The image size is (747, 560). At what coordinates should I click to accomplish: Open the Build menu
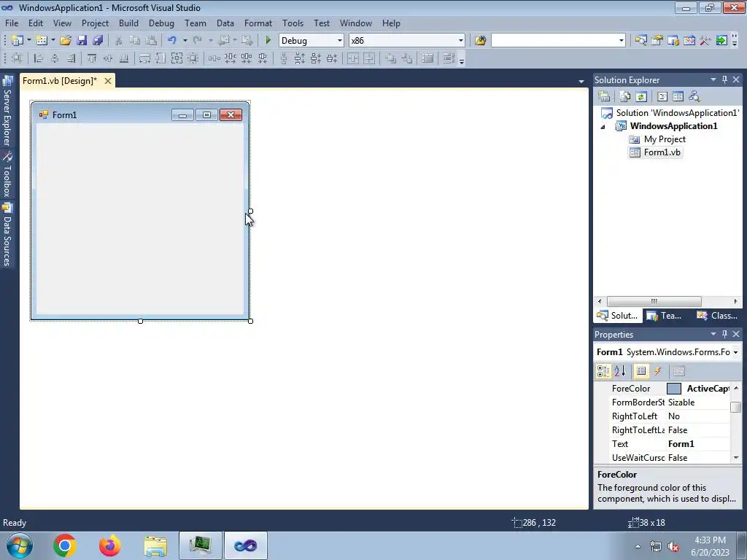pyautogui.click(x=128, y=23)
